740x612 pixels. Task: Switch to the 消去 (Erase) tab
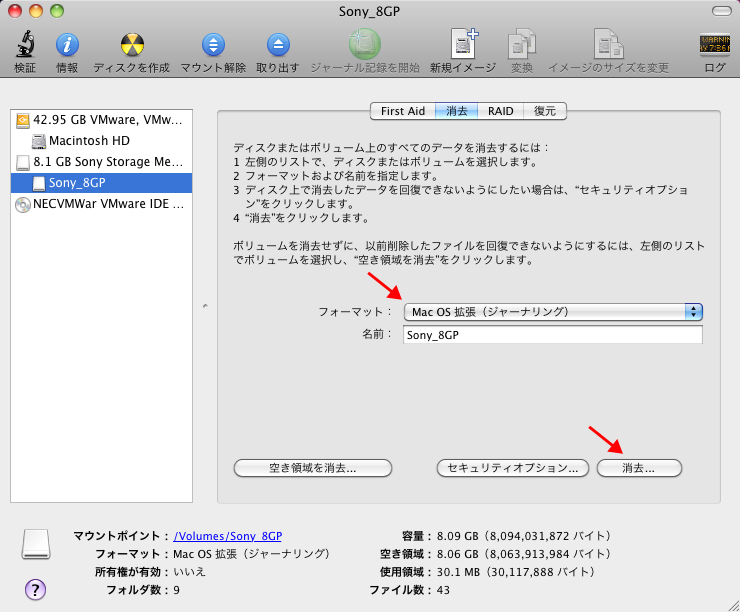(456, 111)
